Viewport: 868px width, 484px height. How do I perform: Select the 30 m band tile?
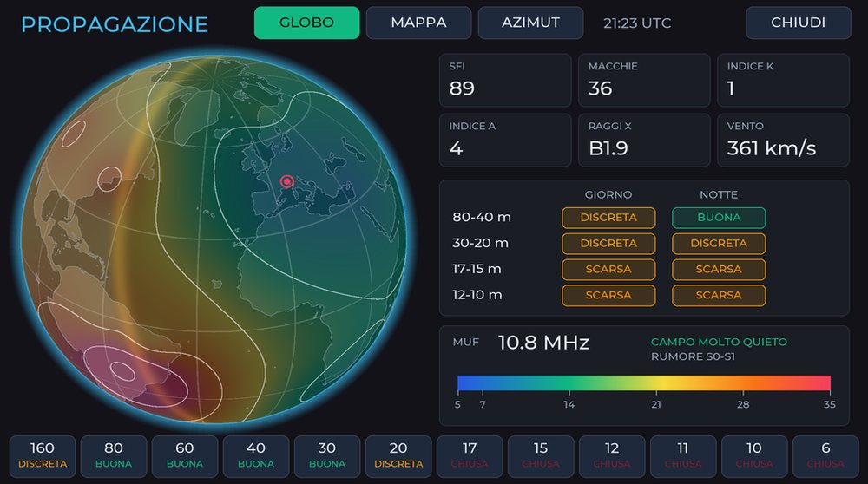pyautogui.click(x=327, y=456)
